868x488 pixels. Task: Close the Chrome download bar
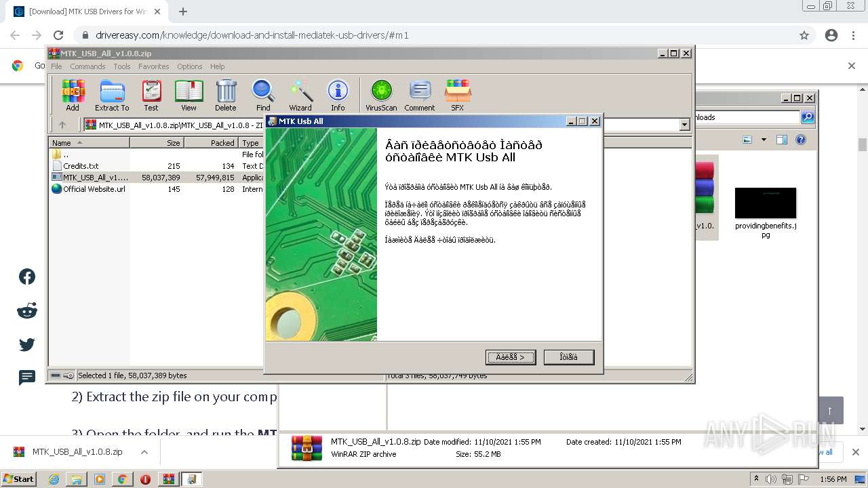pyautogui.click(x=856, y=452)
